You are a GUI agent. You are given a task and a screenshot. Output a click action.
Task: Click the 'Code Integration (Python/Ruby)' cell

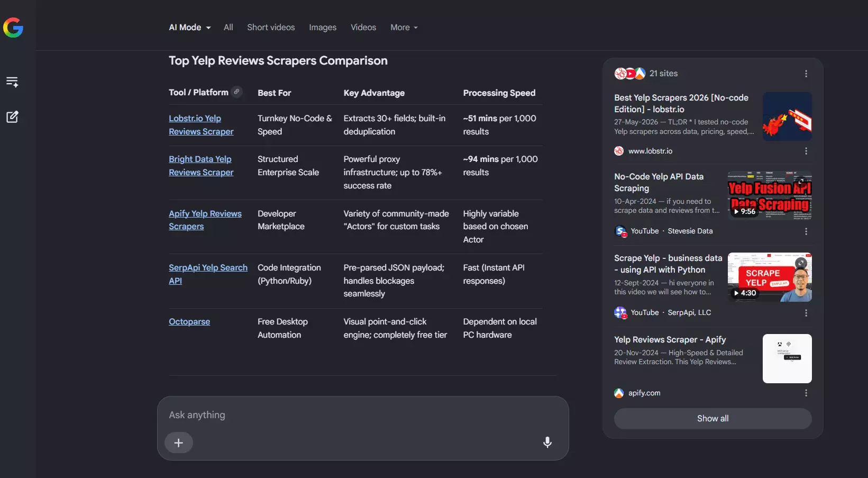[289, 274]
